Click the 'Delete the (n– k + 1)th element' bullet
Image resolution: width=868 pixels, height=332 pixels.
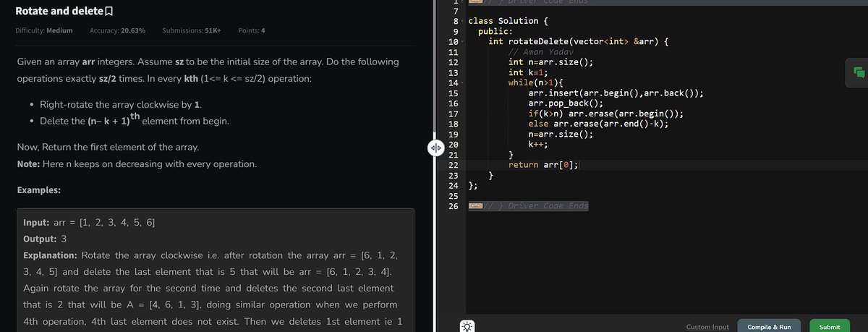click(134, 121)
